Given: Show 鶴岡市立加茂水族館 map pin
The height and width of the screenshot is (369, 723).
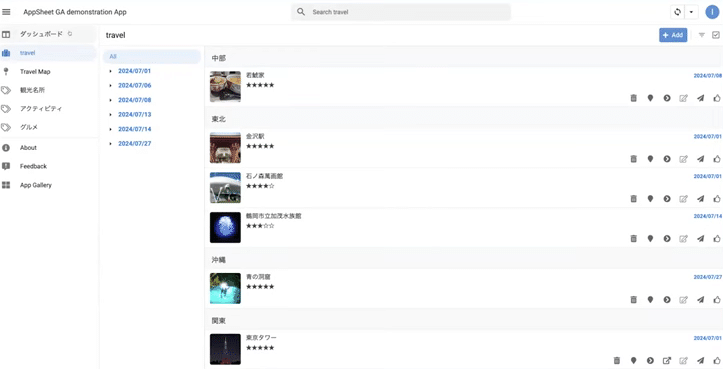Looking at the screenshot, I should click(x=650, y=238).
